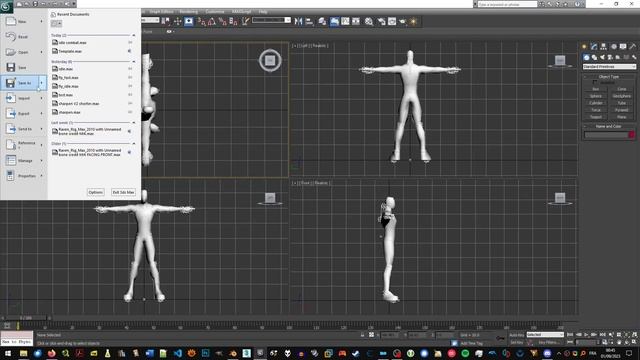This screenshot has width=640, height=360.
Task: Click Edit Named Selection Sets icon
Action: click(x=245, y=22)
